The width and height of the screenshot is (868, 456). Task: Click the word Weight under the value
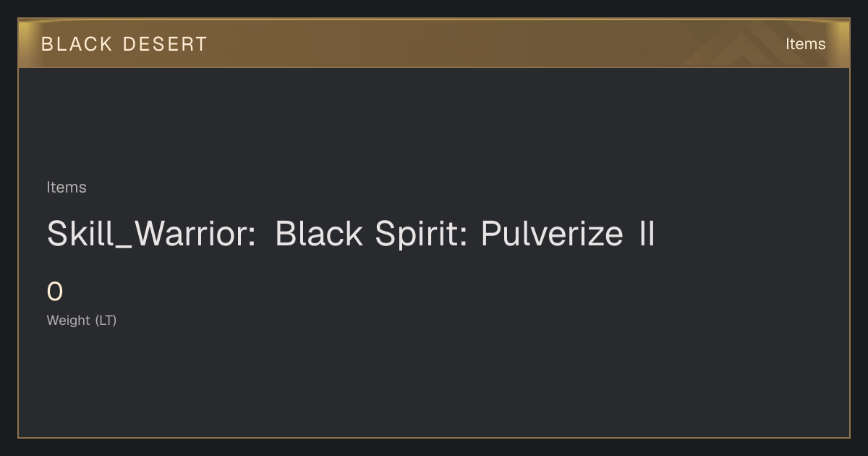[x=69, y=320]
